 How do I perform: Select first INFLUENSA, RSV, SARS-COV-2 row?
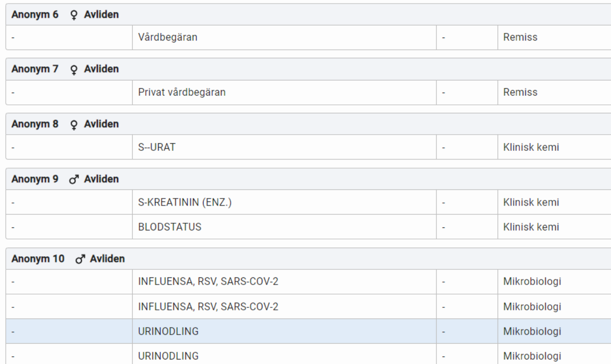(x=309, y=282)
